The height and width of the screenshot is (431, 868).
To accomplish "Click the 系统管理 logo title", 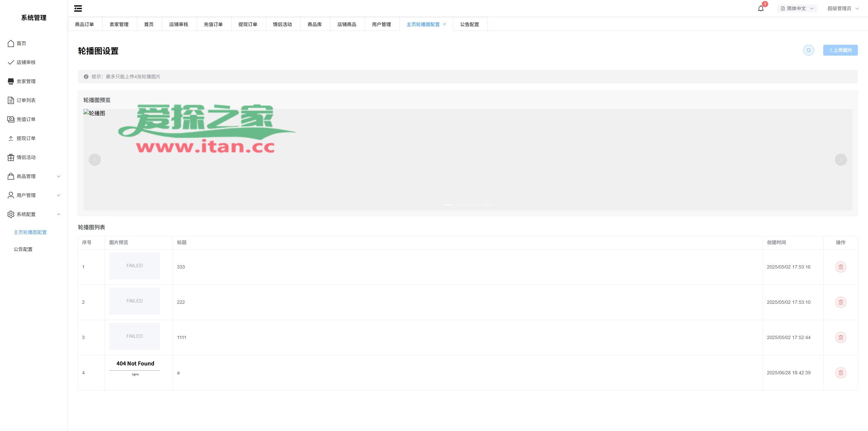I will pos(34,18).
